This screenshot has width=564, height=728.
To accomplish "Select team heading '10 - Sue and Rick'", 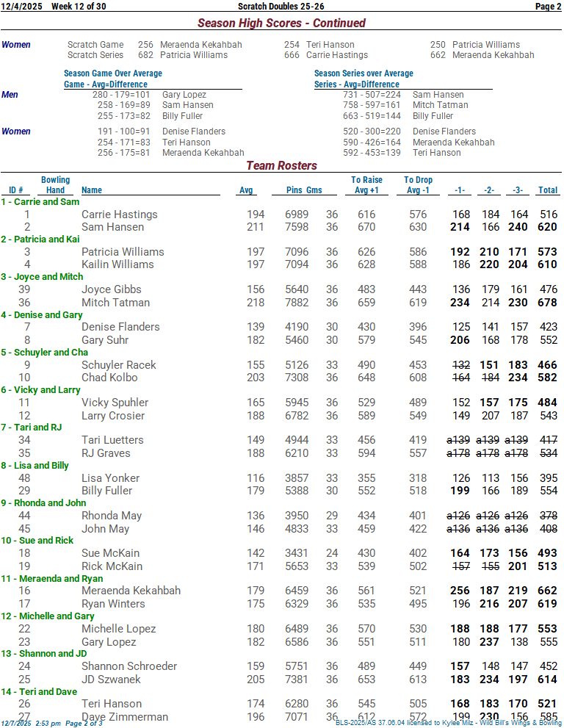I will coord(37,541).
